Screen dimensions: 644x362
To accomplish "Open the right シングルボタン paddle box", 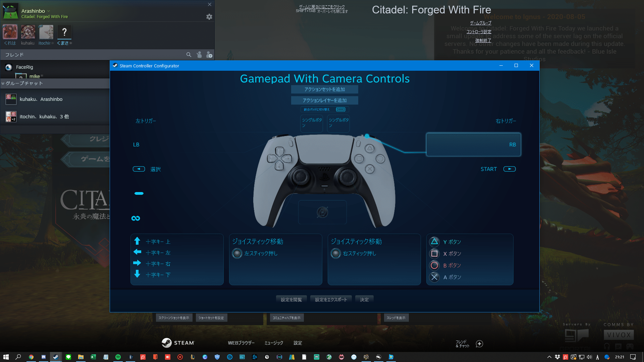I will (x=338, y=123).
